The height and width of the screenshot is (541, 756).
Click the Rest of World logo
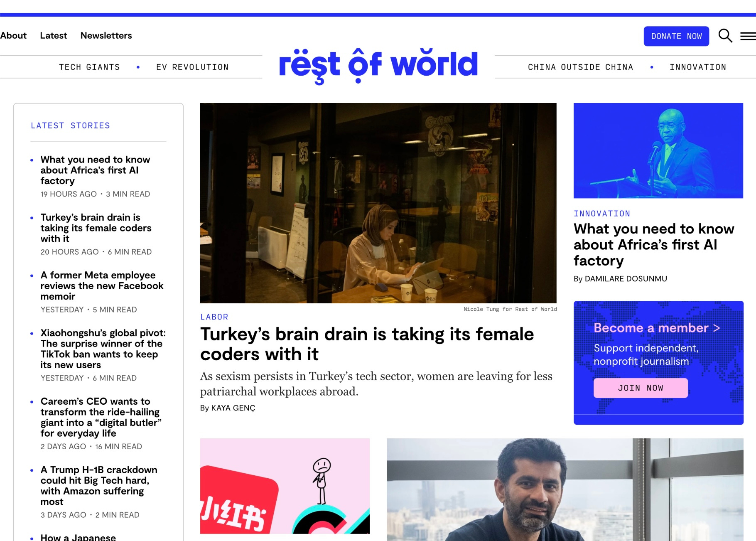(378, 66)
